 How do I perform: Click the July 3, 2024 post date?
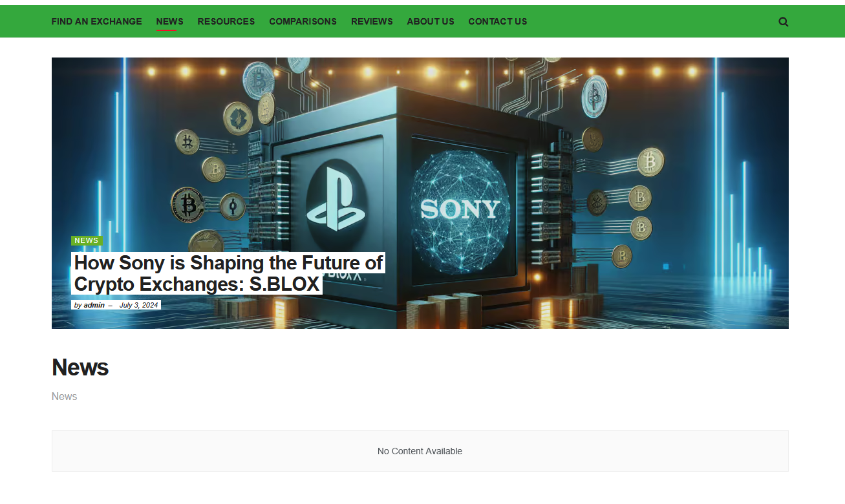click(x=138, y=305)
